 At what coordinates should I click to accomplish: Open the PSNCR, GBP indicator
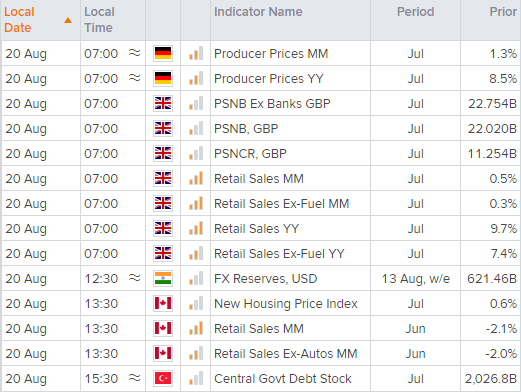click(x=250, y=153)
